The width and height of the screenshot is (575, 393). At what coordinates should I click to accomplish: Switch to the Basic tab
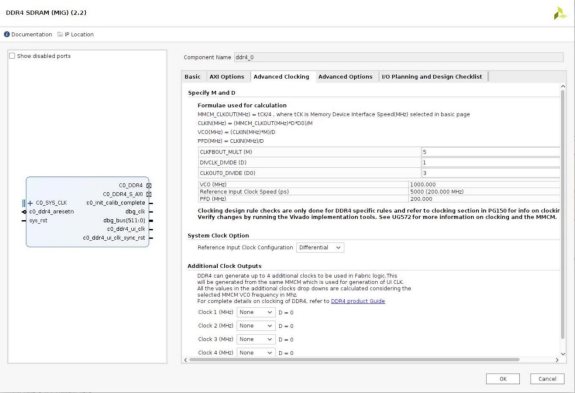click(x=192, y=77)
